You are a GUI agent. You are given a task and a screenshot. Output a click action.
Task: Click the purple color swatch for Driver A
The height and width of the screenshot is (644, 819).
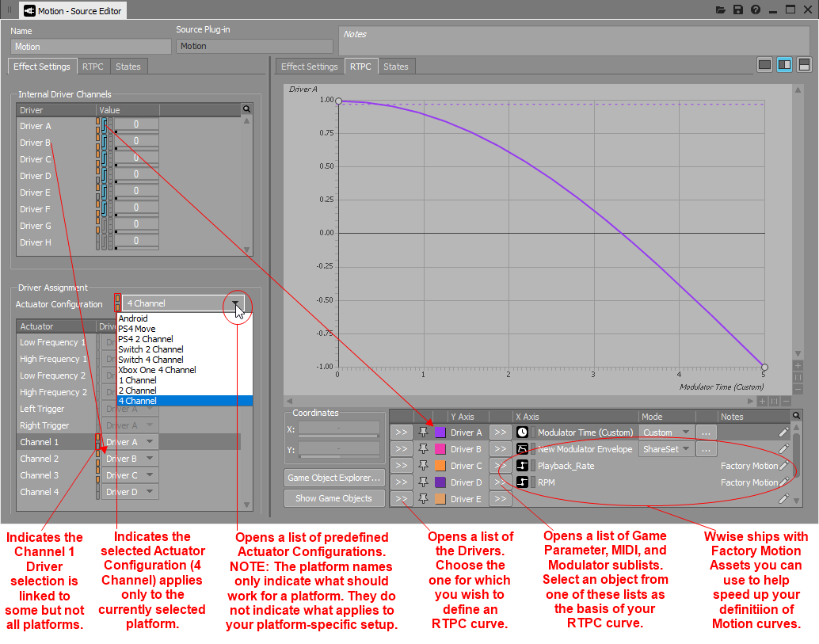tap(440, 433)
